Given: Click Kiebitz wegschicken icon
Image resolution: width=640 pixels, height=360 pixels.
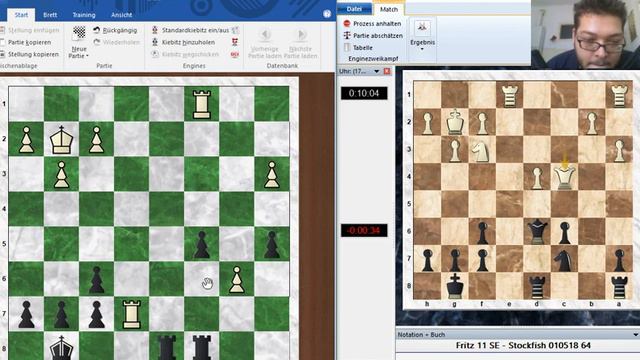Looking at the screenshot, I should pos(155,54).
